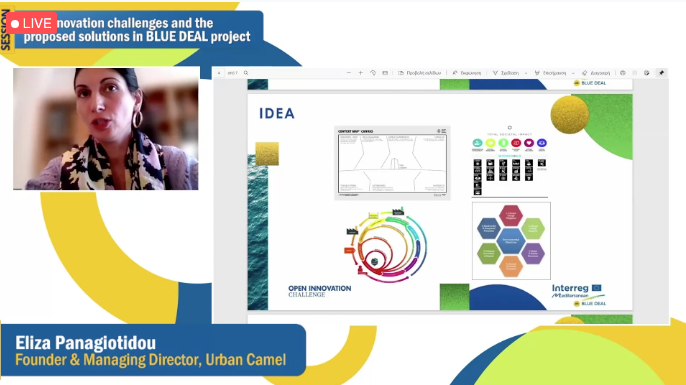Open Page view (Προβολή σελίδων)
The image size is (686, 385).
420,73
